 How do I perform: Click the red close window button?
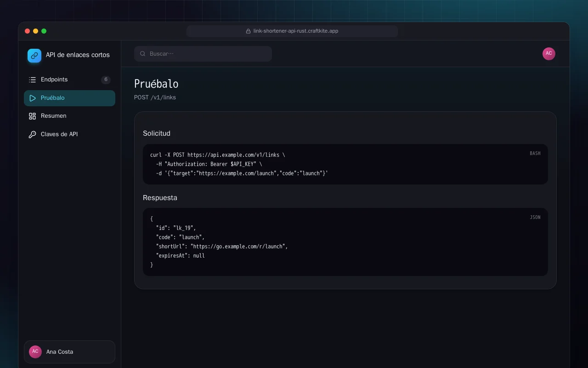tap(28, 31)
